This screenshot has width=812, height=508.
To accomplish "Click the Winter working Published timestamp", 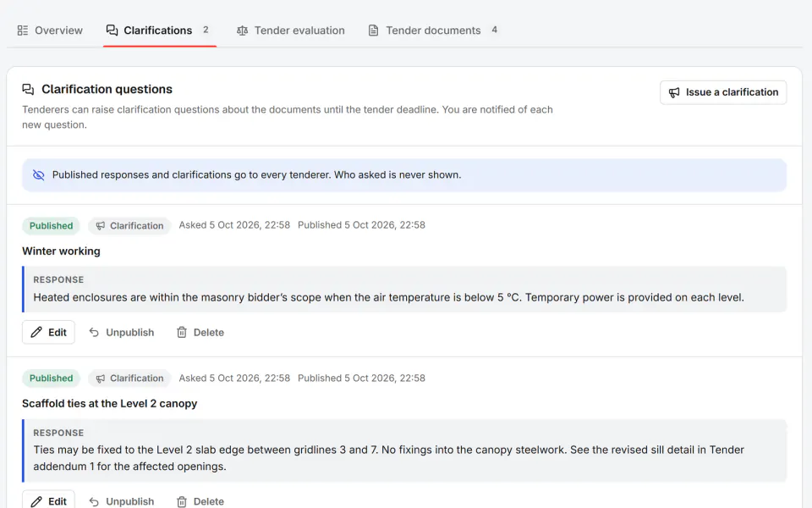I will point(361,225).
